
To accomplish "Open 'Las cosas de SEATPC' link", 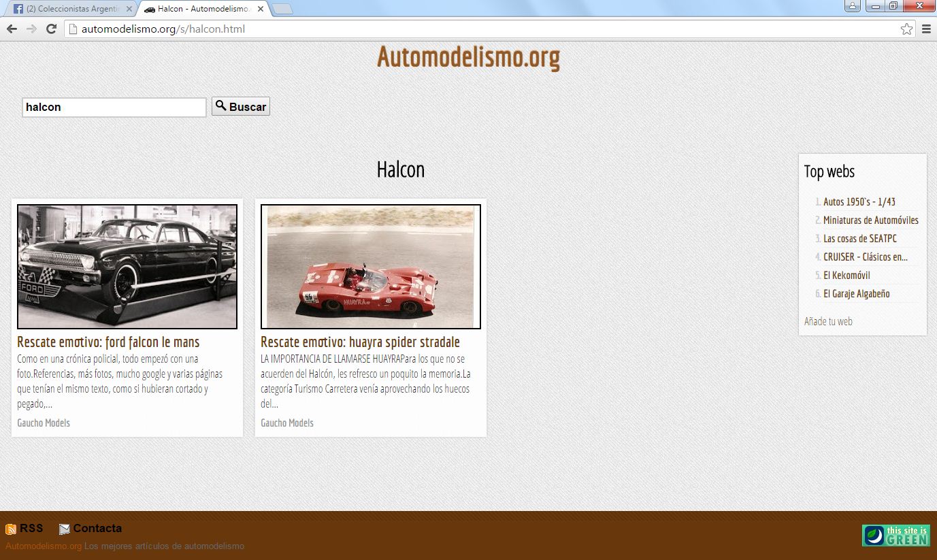I will (860, 239).
